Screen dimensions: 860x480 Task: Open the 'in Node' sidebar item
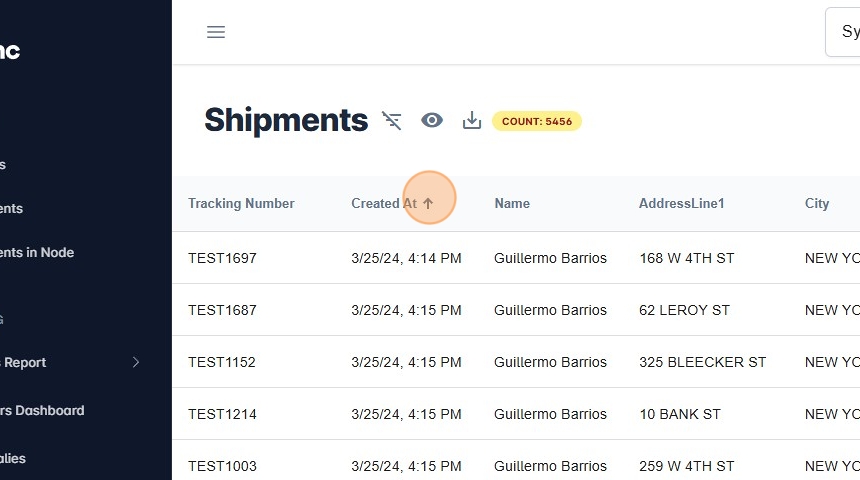pos(38,252)
